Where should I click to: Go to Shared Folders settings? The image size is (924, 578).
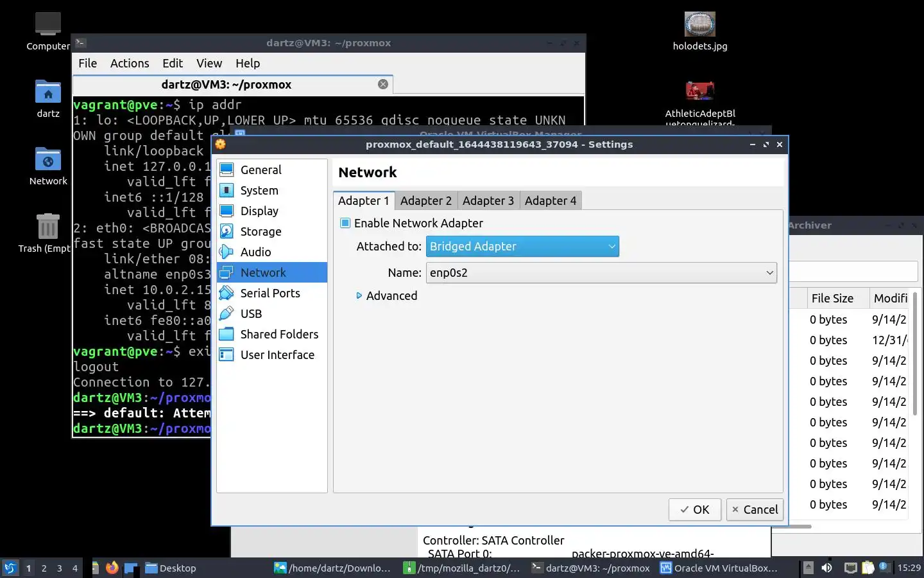coord(272,334)
